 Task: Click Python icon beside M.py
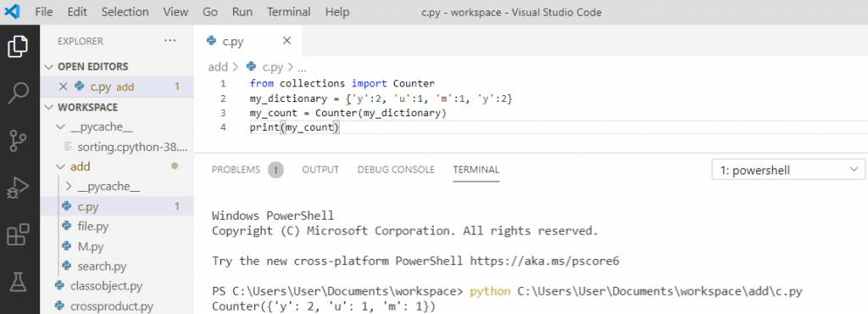(x=67, y=246)
